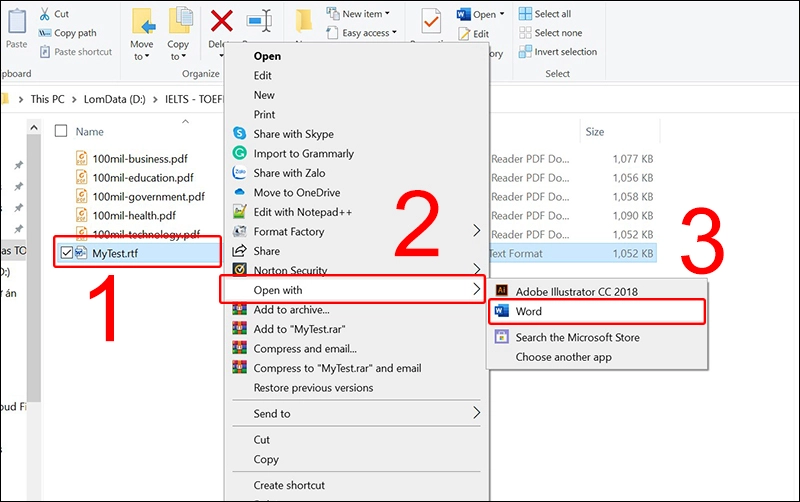This screenshot has width=800, height=502.
Task: Click Add to "MyTest.rar"
Action: click(x=299, y=329)
